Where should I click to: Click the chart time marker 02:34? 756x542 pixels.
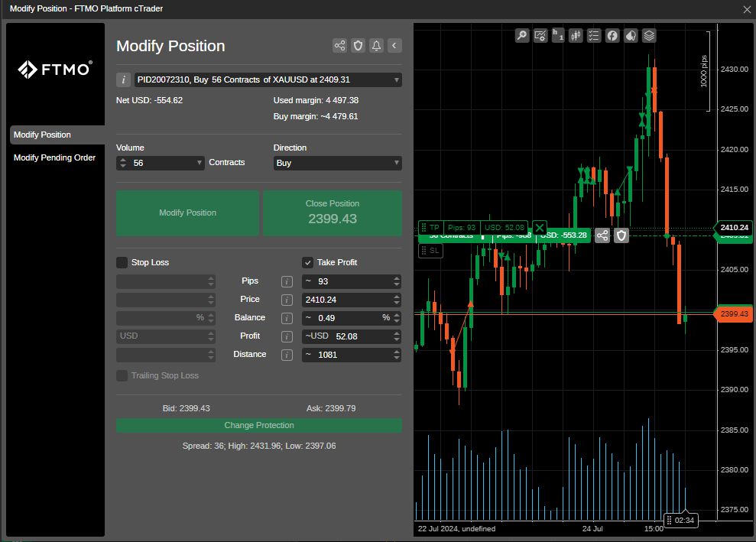[681, 521]
